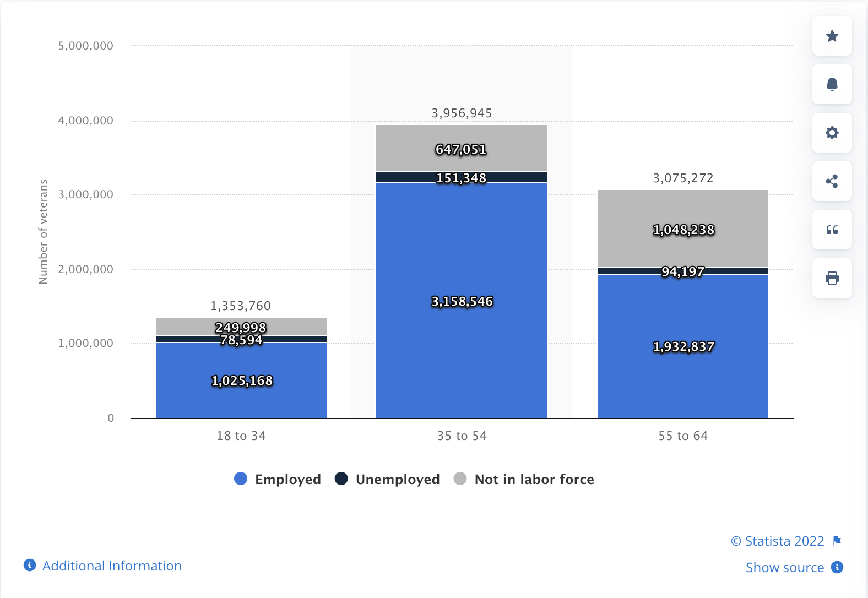The width and height of the screenshot is (868, 598).
Task: Click unemployed segment labeled 151,348
Action: [462, 177]
